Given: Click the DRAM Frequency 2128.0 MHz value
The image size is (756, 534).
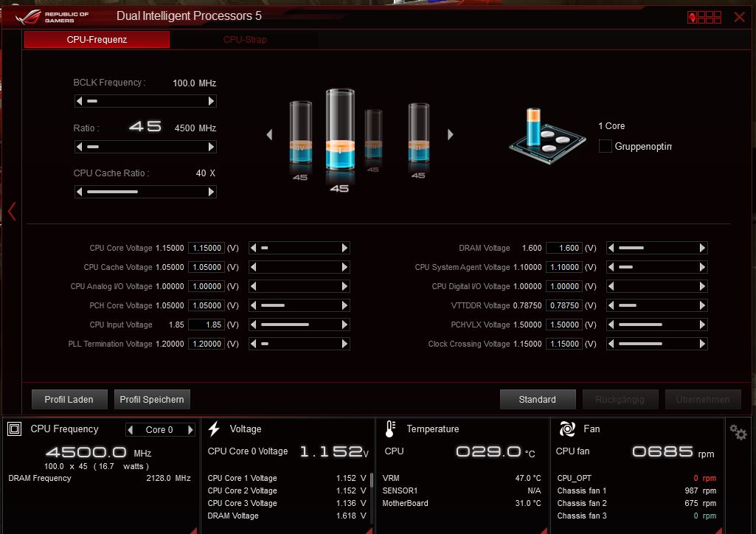Looking at the screenshot, I should 168,478.
